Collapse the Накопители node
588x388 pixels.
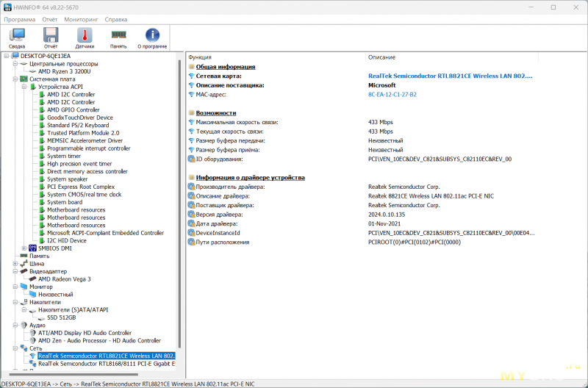(x=15, y=302)
